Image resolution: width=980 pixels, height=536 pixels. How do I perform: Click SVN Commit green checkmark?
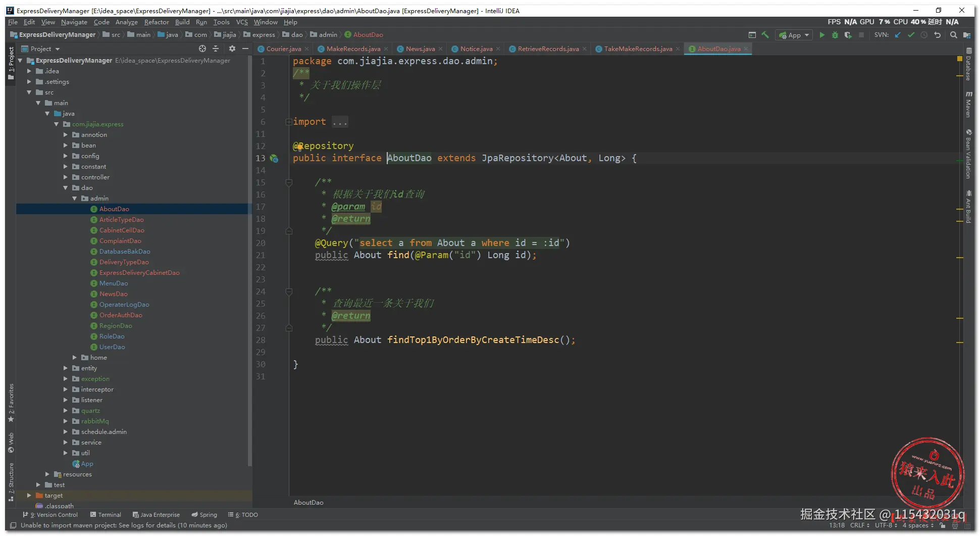coord(911,35)
